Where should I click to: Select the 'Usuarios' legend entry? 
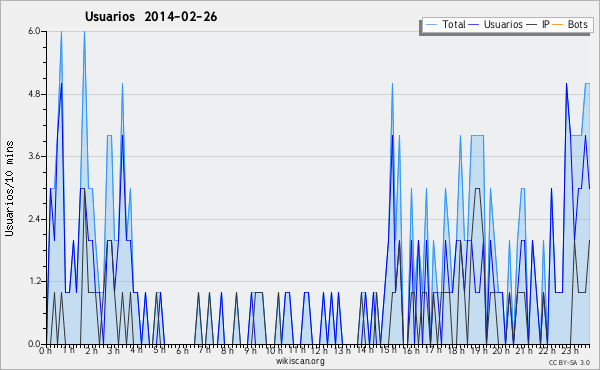tap(503, 24)
